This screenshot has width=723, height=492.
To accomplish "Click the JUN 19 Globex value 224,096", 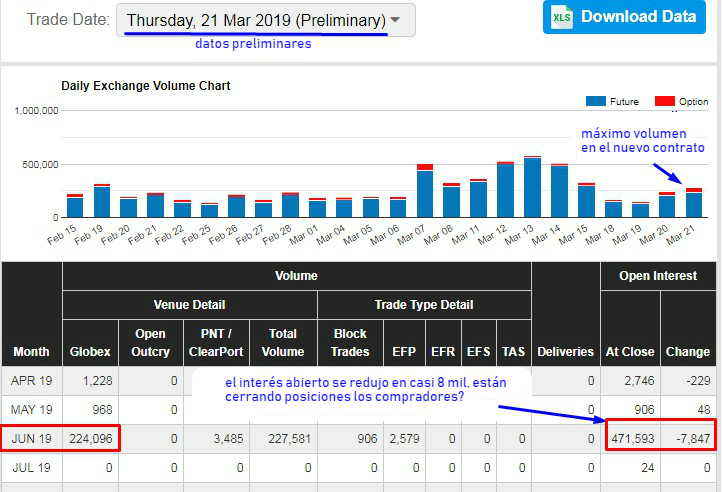I will click(91, 437).
